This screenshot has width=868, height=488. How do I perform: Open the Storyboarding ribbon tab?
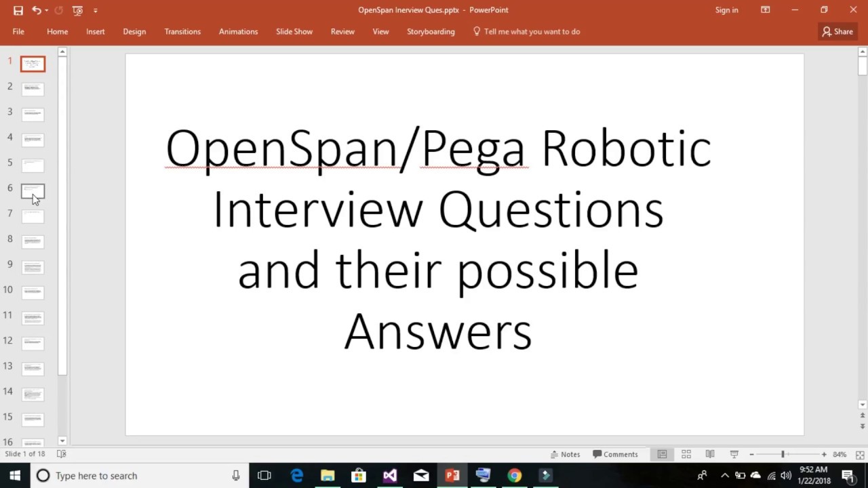pyautogui.click(x=431, y=31)
